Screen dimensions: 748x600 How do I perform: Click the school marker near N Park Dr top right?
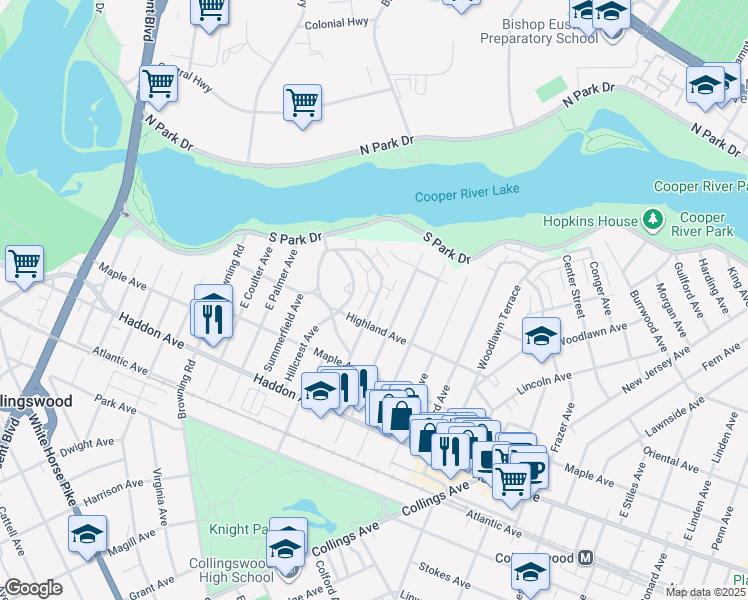(705, 89)
